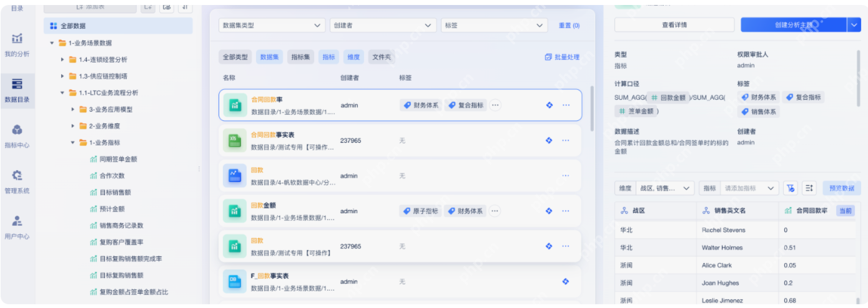Viewport: 868px width, 308px height.
Task: Click the 销售英文名 column header icon
Action: pos(706,211)
